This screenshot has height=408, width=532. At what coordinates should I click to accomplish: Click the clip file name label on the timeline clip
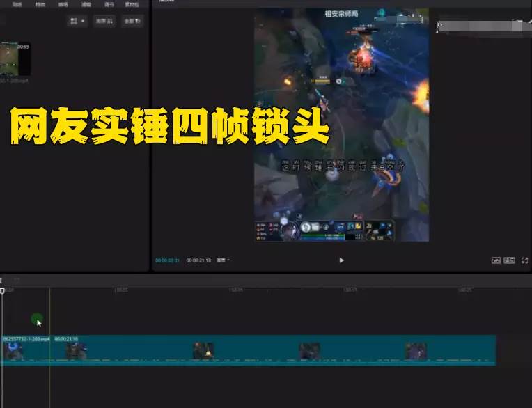[26, 339]
